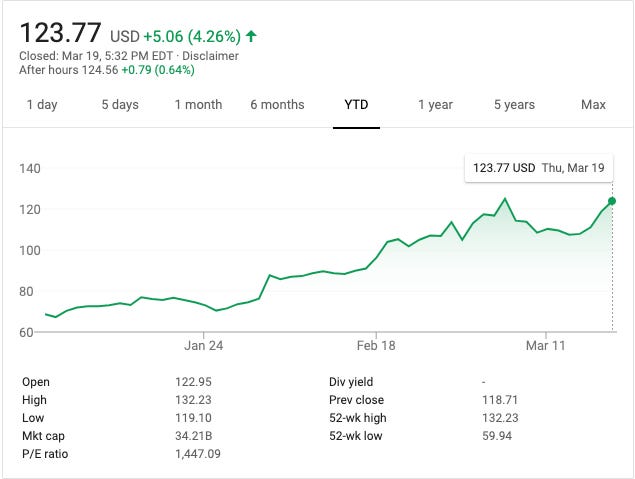Open the 6 months tab
Screen dimensions: 635x479
click(x=277, y=105)
